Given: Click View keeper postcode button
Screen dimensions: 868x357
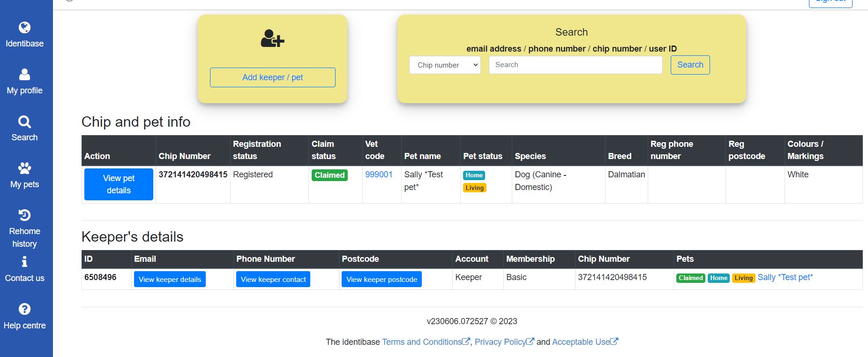Looking at the screenshot, I should (382, 280).
